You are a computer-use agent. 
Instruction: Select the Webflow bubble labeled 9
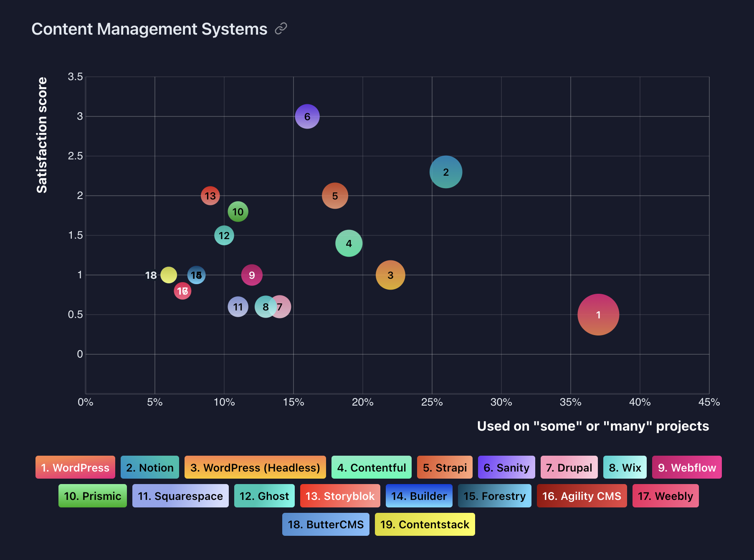coord(252,275)
